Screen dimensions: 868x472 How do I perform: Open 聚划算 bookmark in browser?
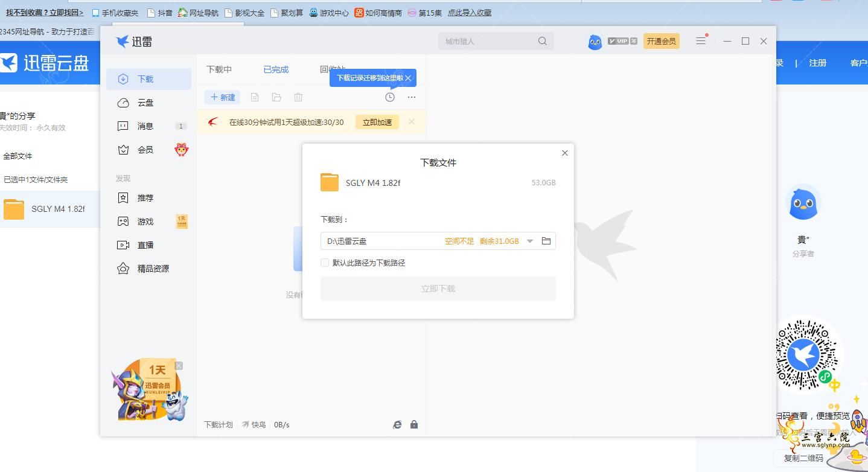(x=287, y=13)
